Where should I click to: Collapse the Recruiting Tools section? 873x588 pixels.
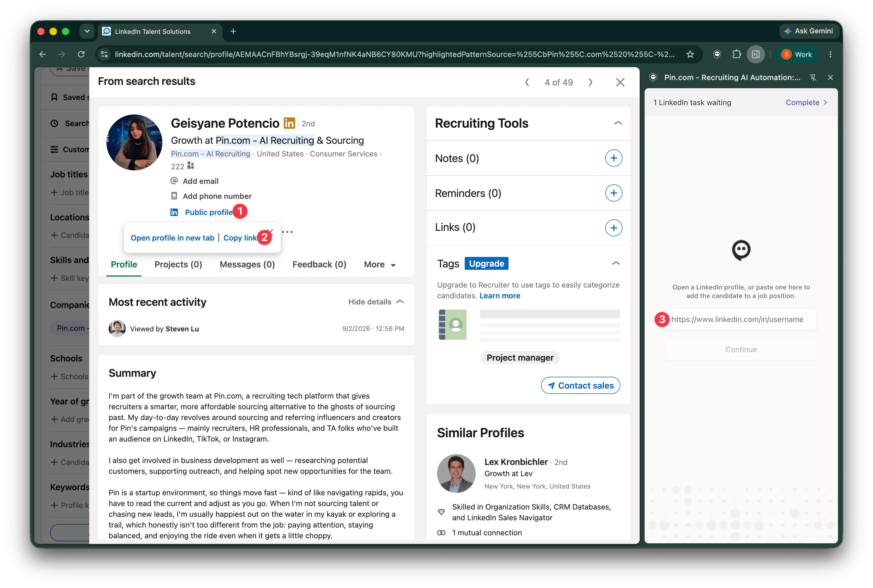[618, 123]
